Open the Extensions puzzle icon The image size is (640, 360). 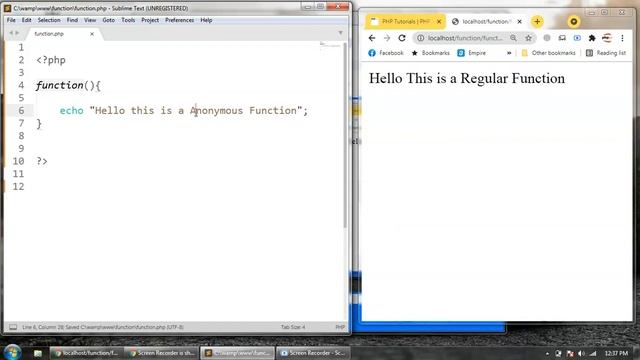point(592,38)
